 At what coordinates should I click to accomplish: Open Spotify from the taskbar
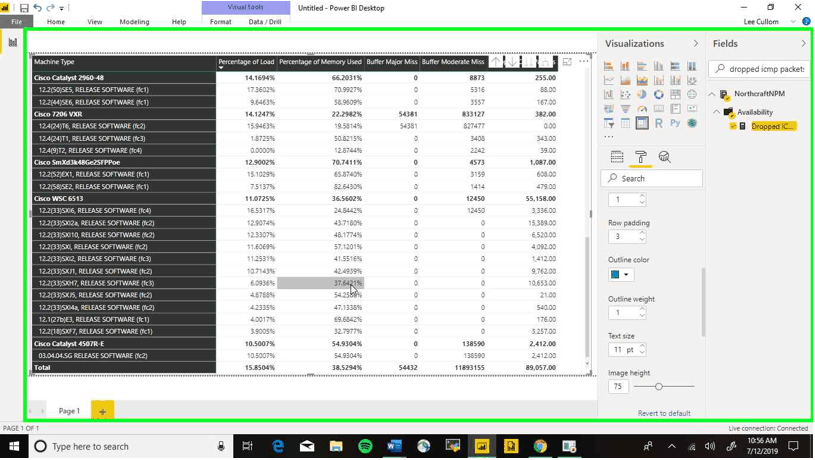coord(365,446)
